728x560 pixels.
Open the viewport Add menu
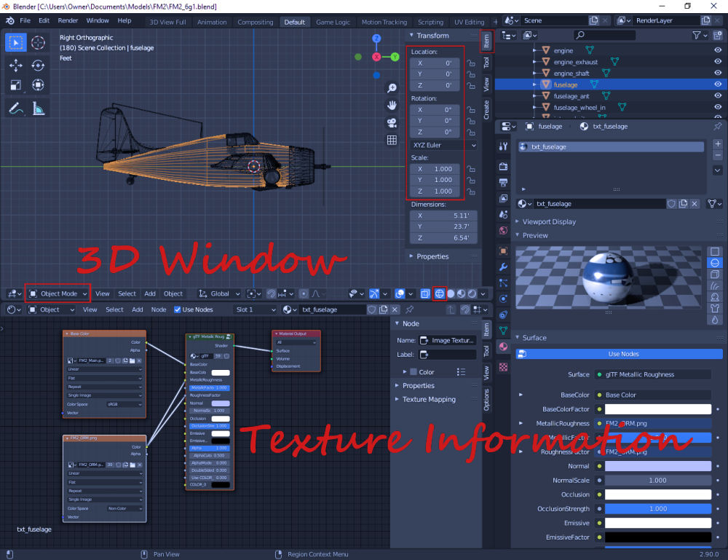coord(149,293)
